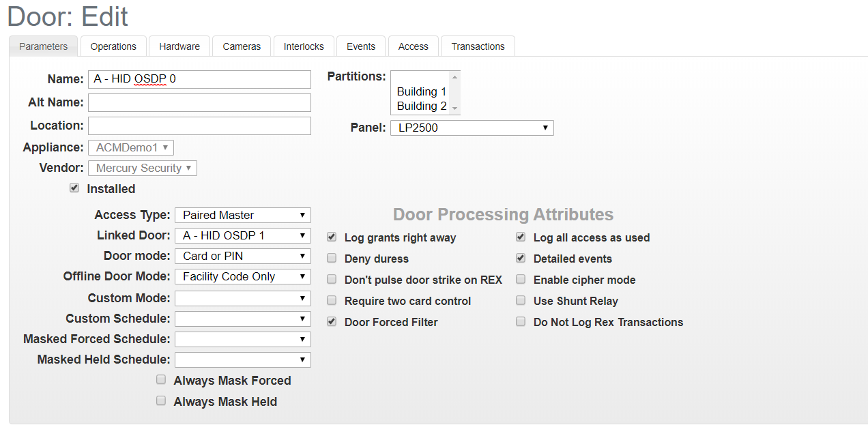Open the Transactions tab
Screen dimensions: 868x425
[477, 46]
